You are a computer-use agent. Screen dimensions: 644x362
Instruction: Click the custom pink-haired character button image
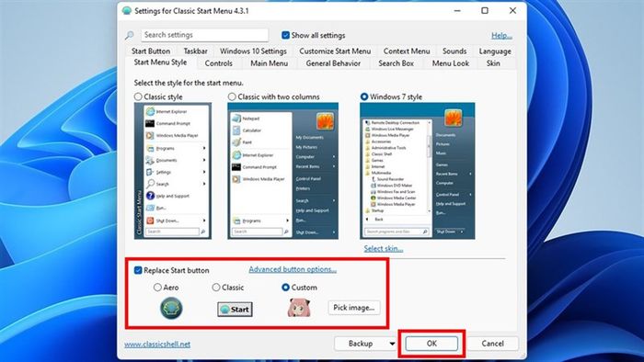299,308
